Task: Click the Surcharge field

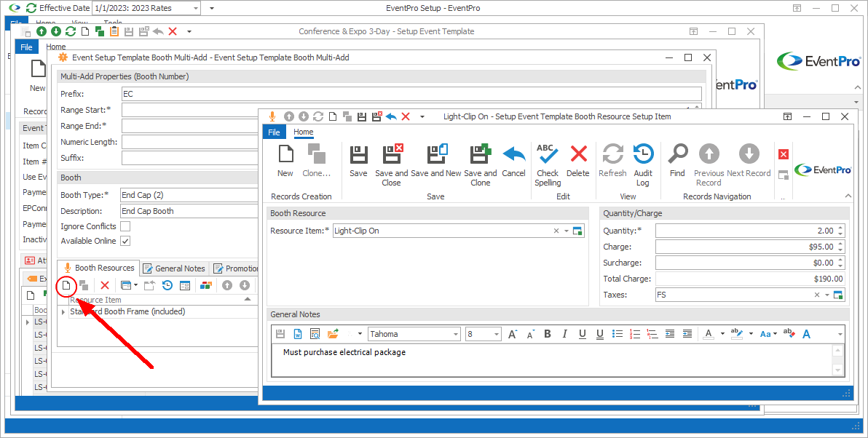Action: pos(750,263)
